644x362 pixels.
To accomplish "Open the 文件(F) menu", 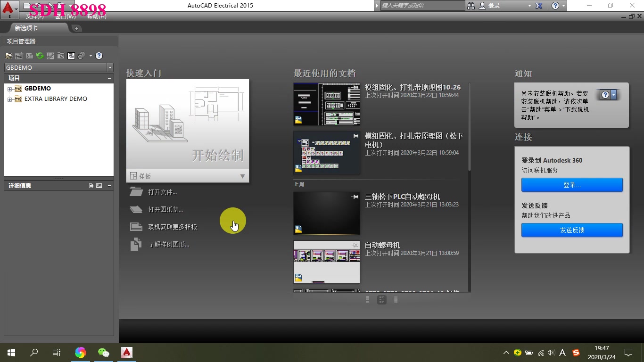I will click(35, 16).
